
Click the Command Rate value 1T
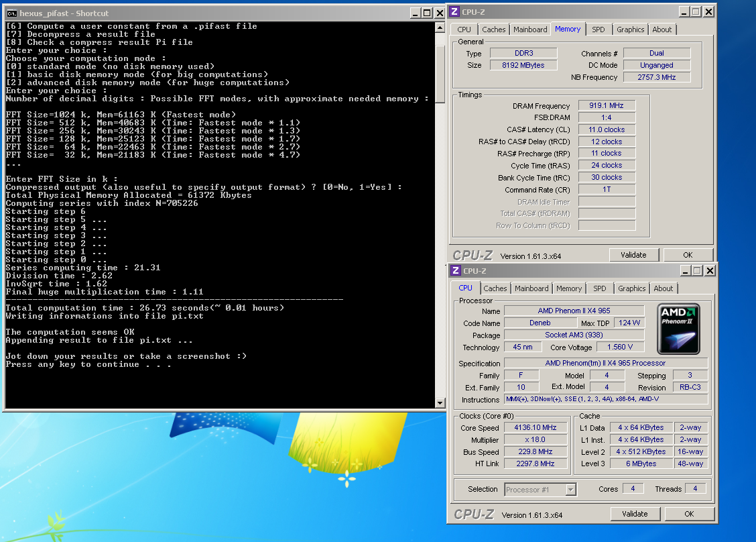click(x=607, y=189)
